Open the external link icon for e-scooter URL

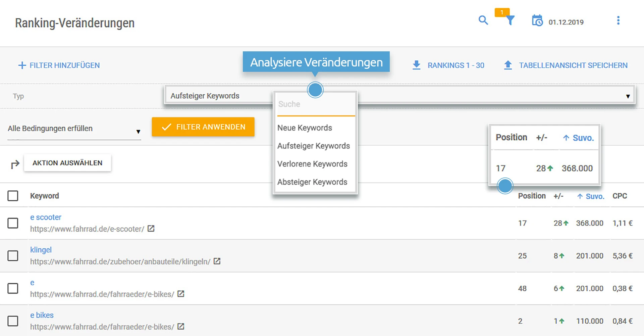tap(151, 229)
